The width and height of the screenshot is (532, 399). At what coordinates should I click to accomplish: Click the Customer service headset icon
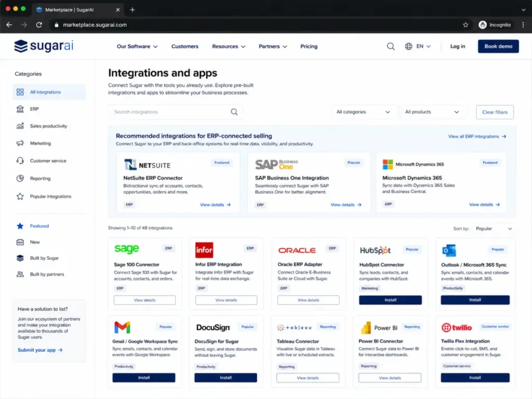20,161
